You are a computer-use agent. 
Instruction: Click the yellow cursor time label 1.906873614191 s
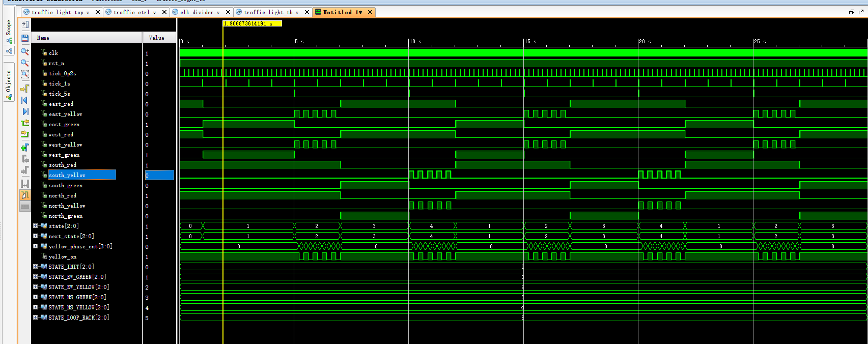(x=253, y=23)
